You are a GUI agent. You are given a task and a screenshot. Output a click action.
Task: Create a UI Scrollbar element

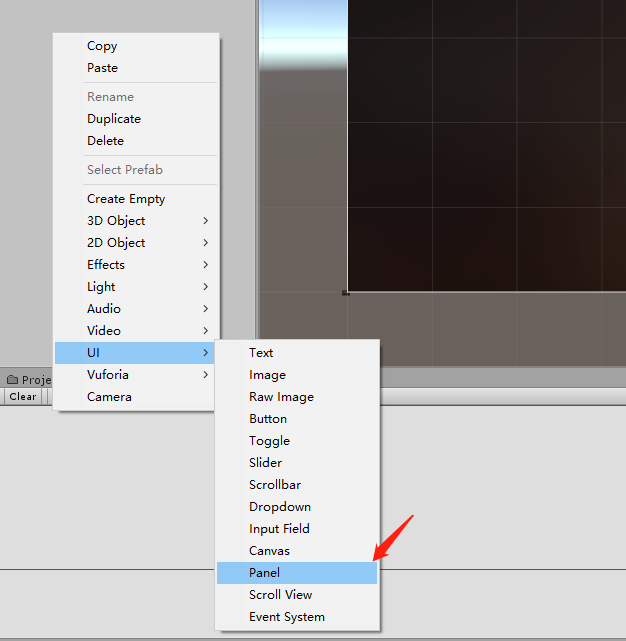(x=297, y=485)
